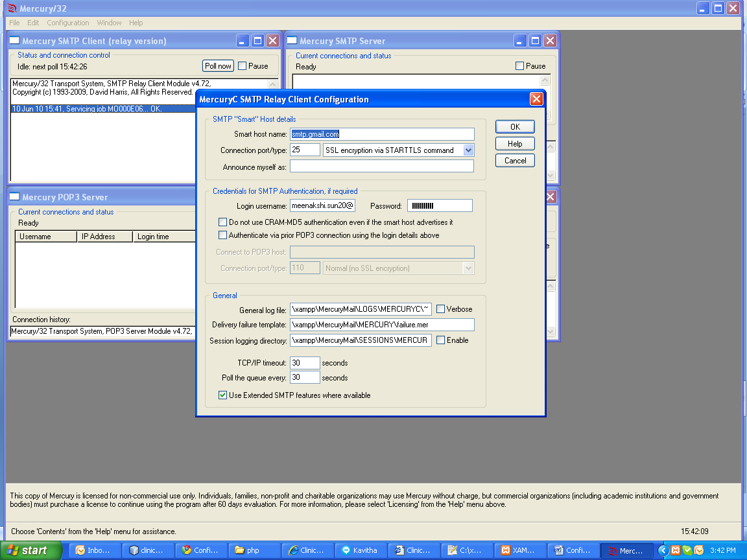Image resolution: width=747 pixels, height=560 pixels.
Task: Click the green checkmark system tray icon
Action: [x=687, y=550]
